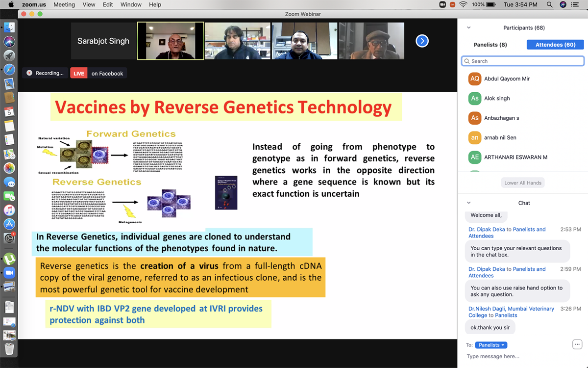The width and height of the screenshot is (588, 368).
Task: Click Siri icon in menu bar
Action: [563, 4]
